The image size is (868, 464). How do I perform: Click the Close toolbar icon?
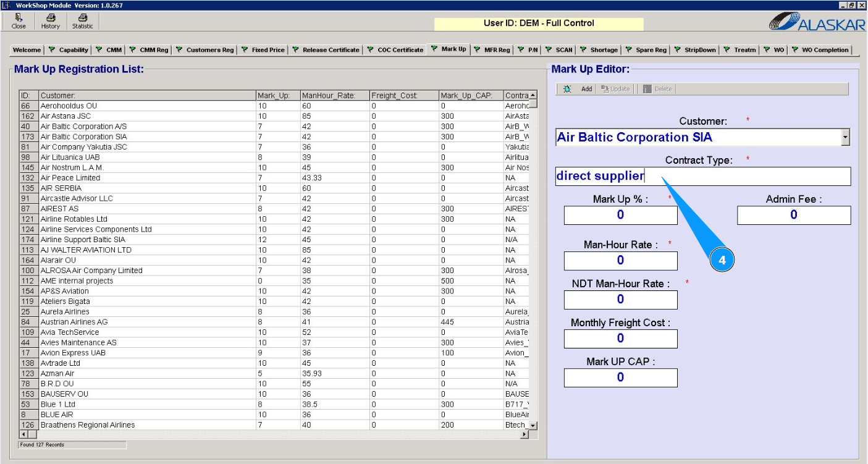(x=19, y=19)
